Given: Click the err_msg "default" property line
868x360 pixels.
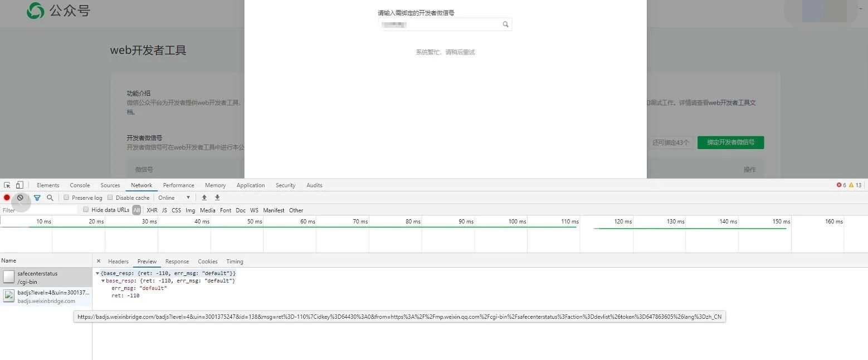Looking at the screenshot, I should [139, 288].
